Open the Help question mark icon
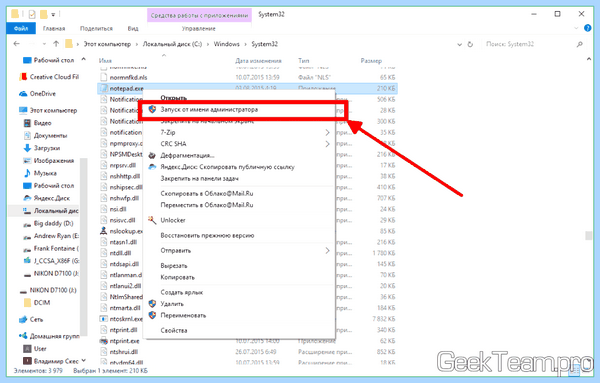Screen dimensions: 600x383 click(x=588, y=28)
